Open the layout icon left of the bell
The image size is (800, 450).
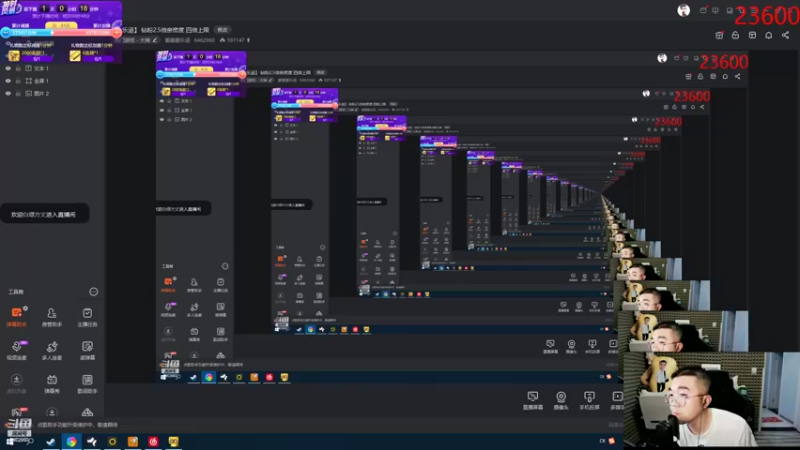pos(752,35)
